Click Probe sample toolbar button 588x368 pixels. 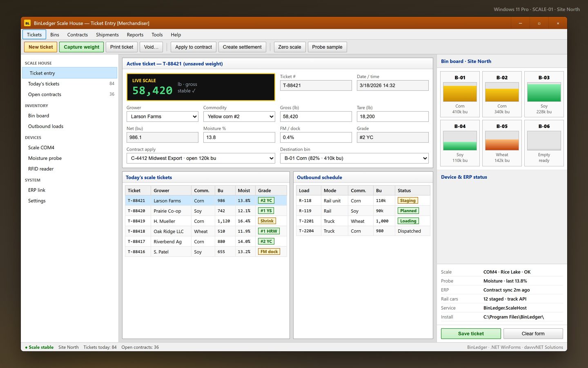tap(327, 47)
